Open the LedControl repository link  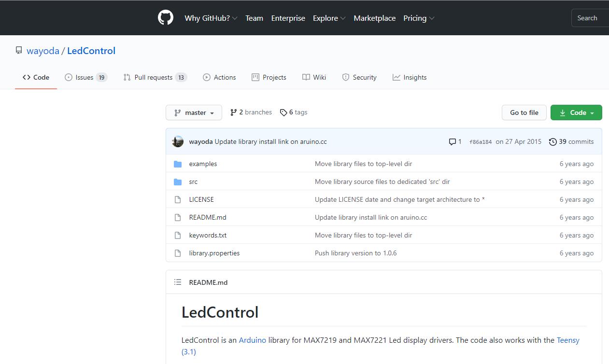click(91, 51)
